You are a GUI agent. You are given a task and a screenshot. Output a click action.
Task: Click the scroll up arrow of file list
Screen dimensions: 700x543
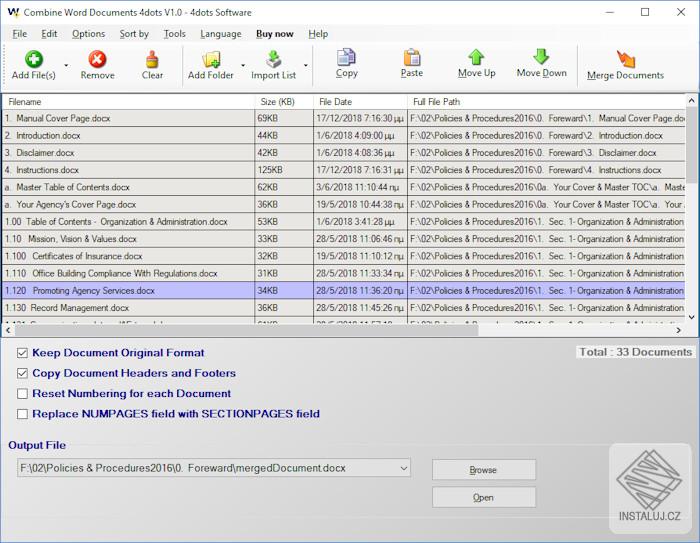[x=691, y=100]
